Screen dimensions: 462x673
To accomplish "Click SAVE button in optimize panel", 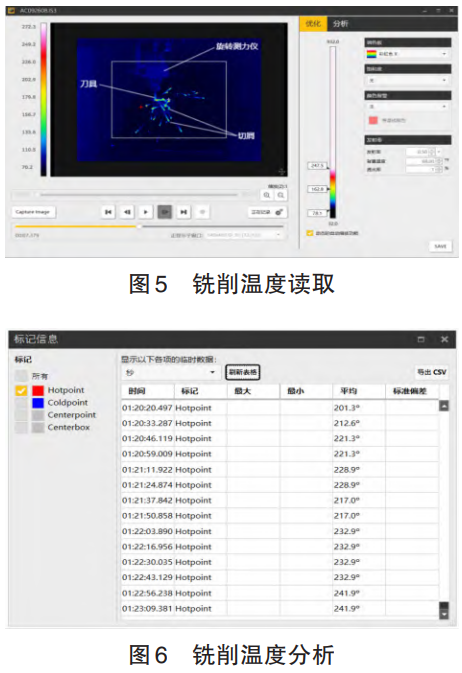I will pyautogui.click(x=441, y=246).
